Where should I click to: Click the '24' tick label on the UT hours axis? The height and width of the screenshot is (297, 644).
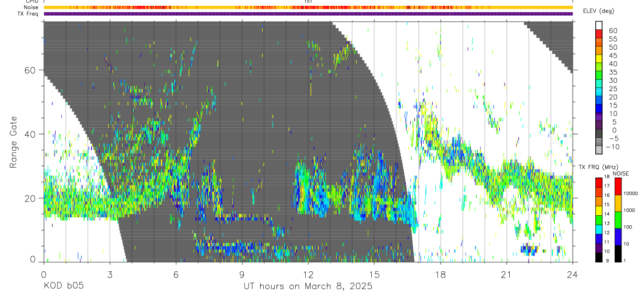click(573, 274)
